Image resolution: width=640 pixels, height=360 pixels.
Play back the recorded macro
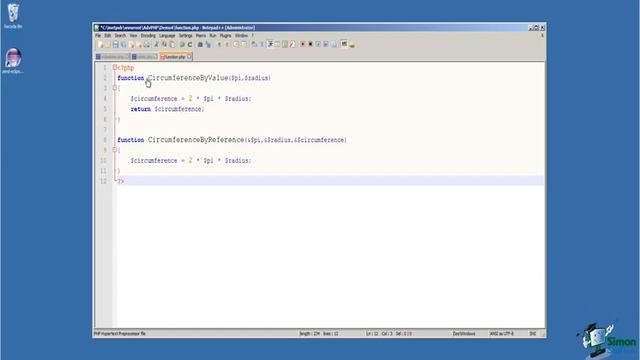(x=318, y=44)
